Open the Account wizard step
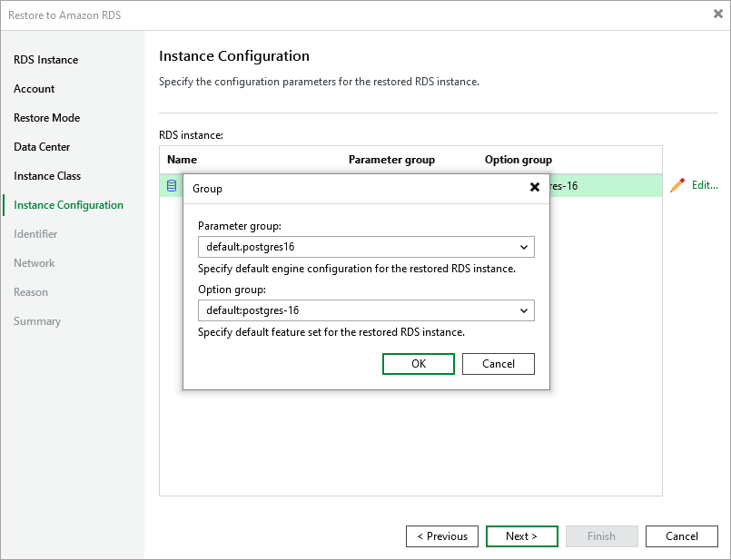 coord(35,89)
